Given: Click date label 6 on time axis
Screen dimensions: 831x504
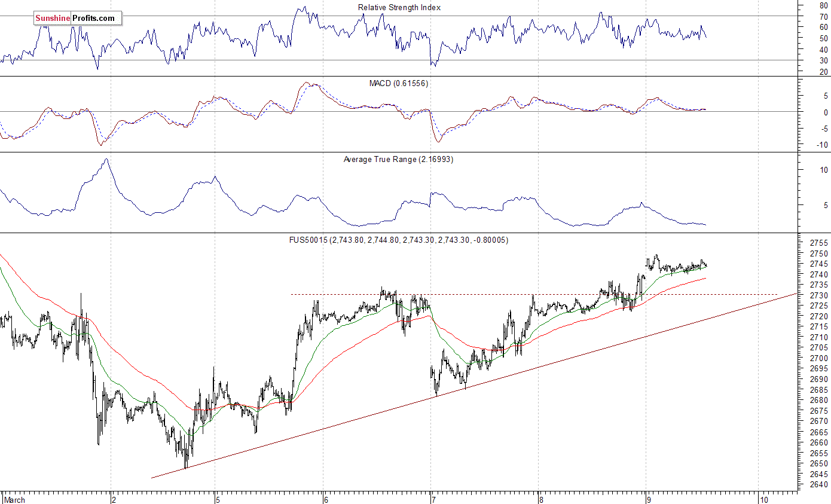Looking at the screenshot, I should click(326, 499).
